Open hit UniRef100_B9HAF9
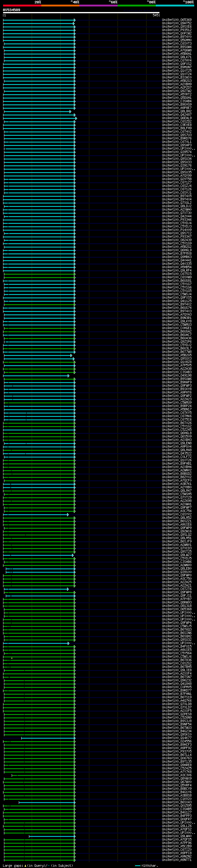The width and height of the screenshot is (197, 868). click(177, 382)
